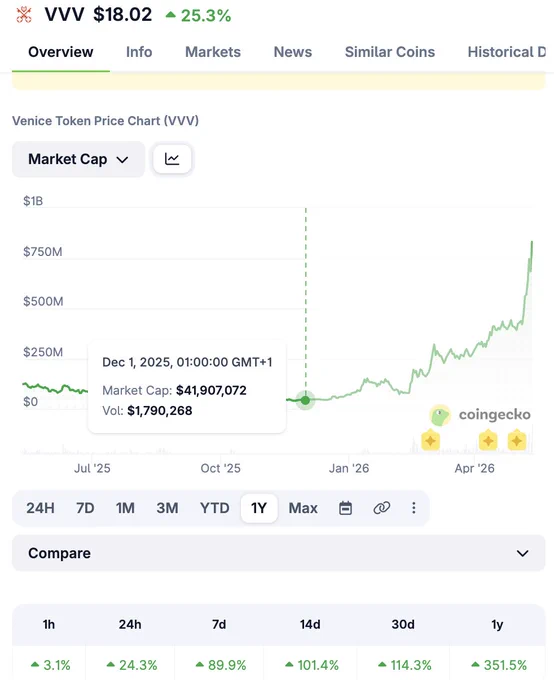Select the 24H time range

[40, 508]
